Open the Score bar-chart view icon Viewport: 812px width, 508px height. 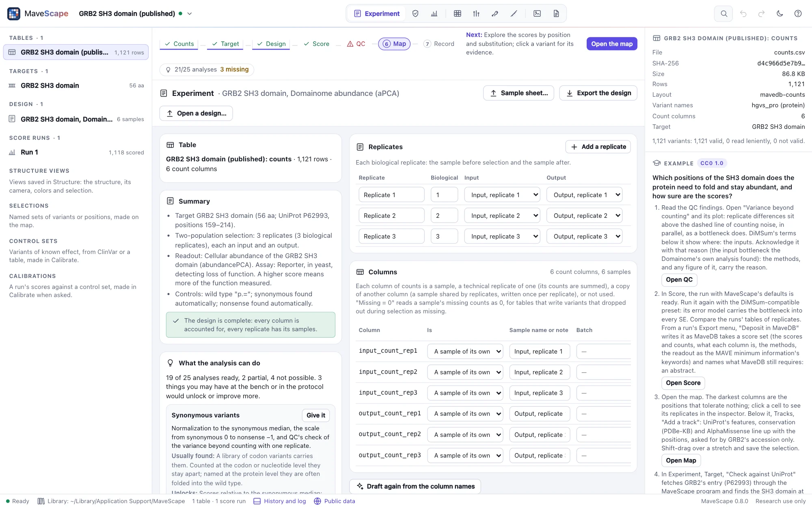[x=434, y=13]
